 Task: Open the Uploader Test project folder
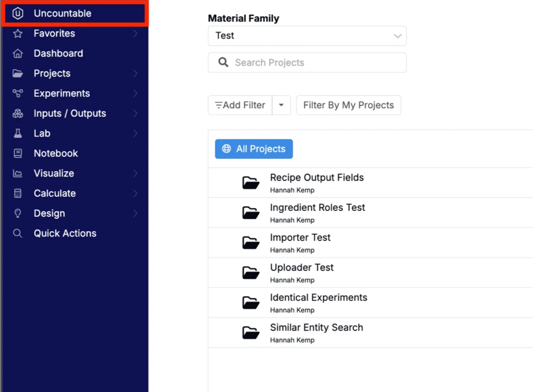tap(251, 273)
